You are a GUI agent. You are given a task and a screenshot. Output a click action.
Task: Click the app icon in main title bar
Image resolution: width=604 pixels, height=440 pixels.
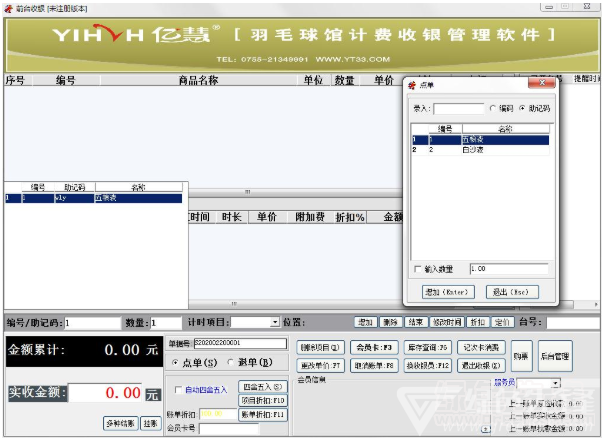click(8, 8)
